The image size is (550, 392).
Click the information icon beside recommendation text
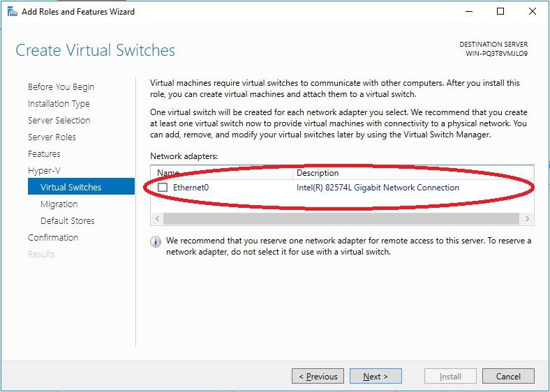click(x=155, y=242)
